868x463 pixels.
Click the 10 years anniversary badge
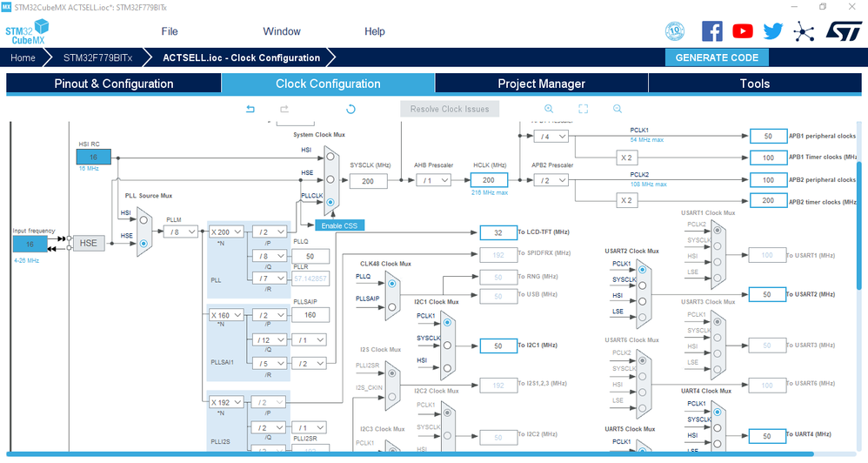click(674, 31)
